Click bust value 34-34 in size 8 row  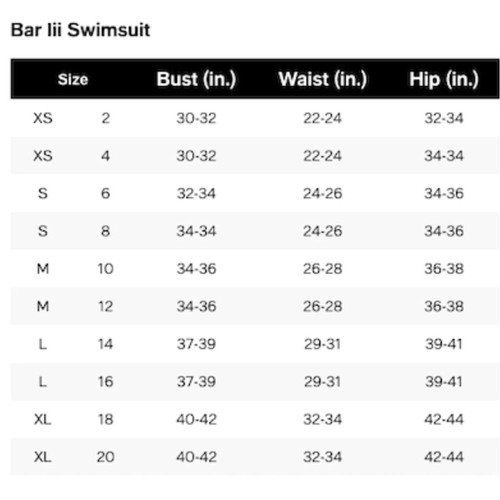click(x=196, y=231)
